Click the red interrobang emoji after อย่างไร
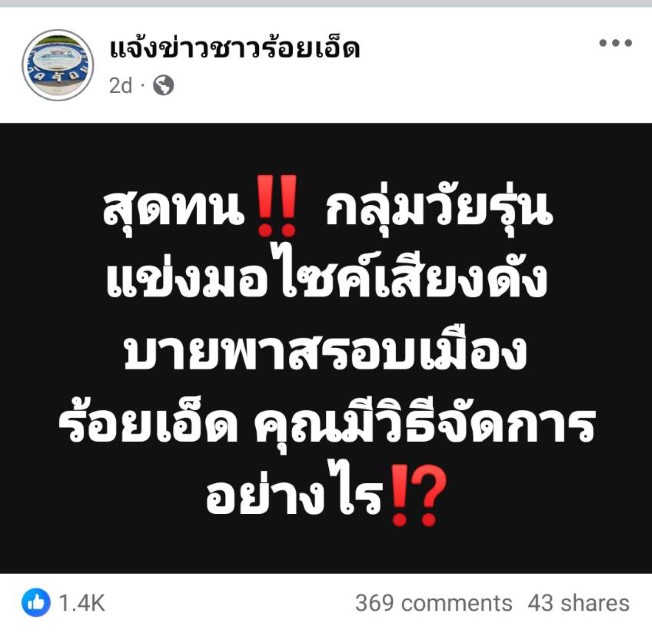The height and width of the screenshot is (640, 652). pos(413,497)
